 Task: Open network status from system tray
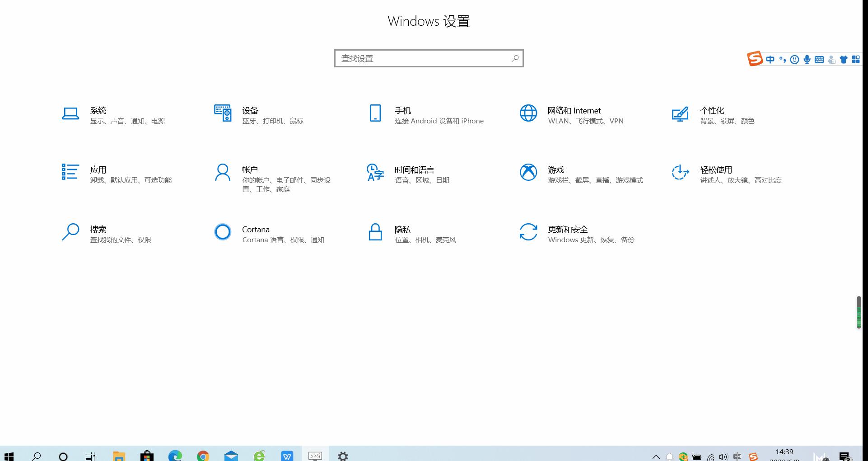[710, 456]
